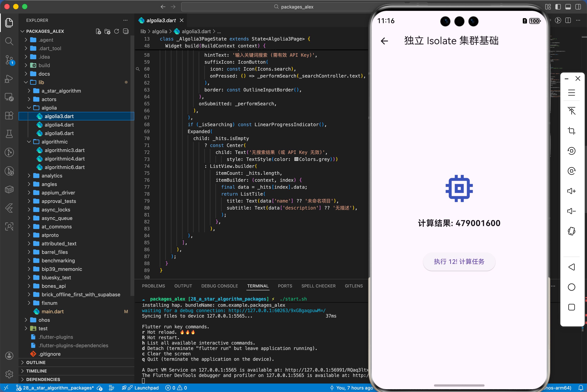Switch to the PROBLEMS panel tab

[153, 286]
